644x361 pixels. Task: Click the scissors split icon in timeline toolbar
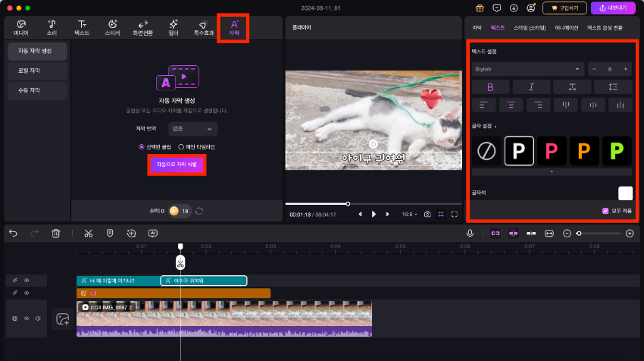point(88,234)
